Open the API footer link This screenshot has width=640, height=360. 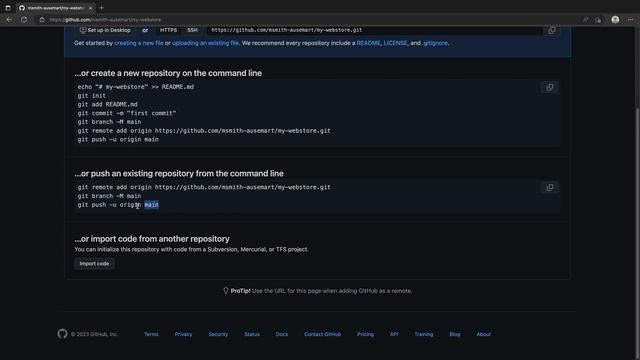[x=394, y=334]
